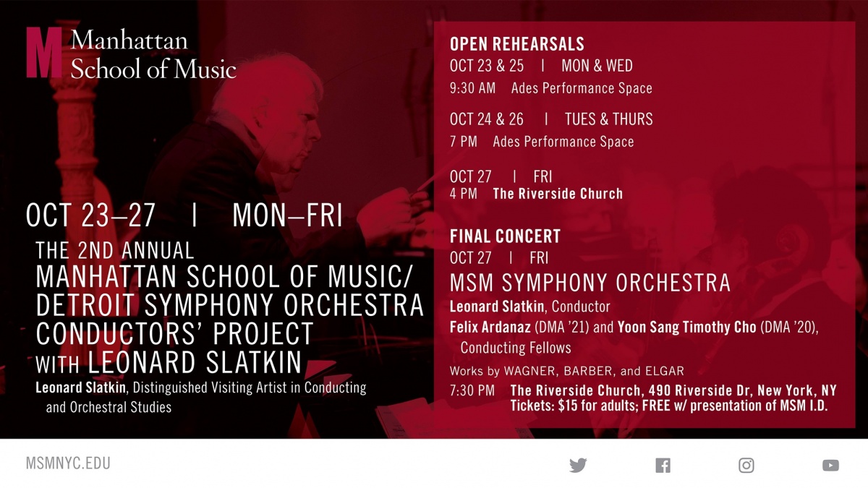Select the OCT 23–27 MON–FRI date line
The image size is (868, 488).
coord(184,215)
